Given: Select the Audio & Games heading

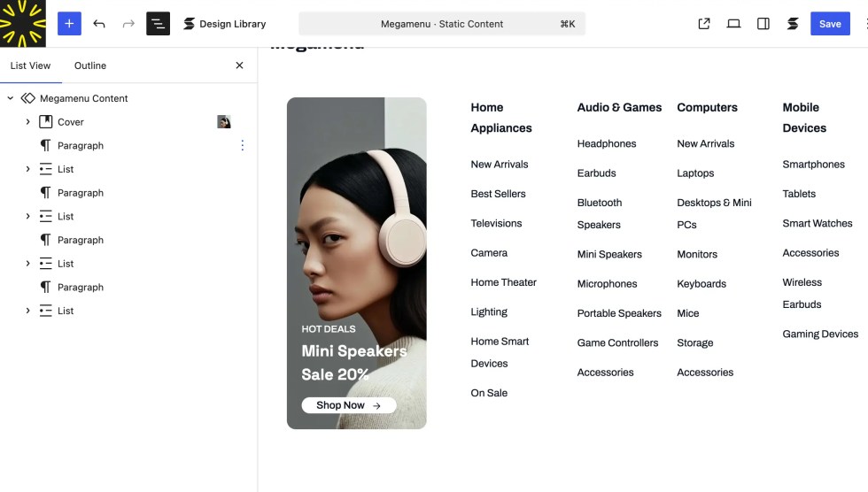Looking at the screenshot, I should pos(619,107).
